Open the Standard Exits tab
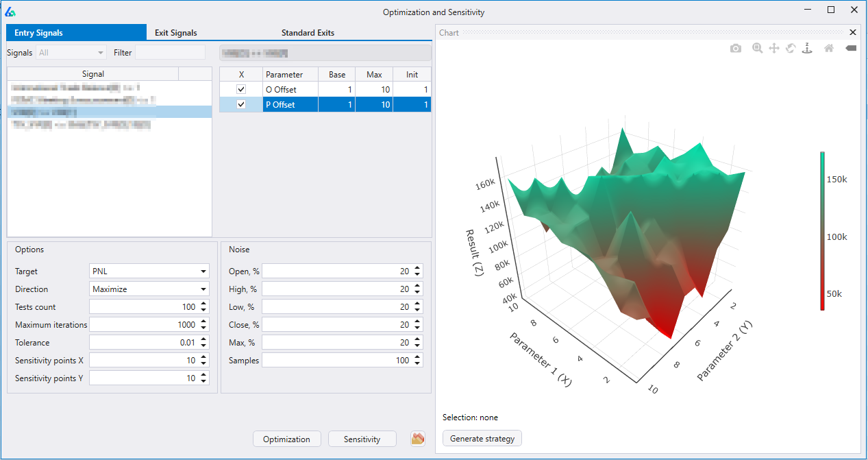 point(308,33)
